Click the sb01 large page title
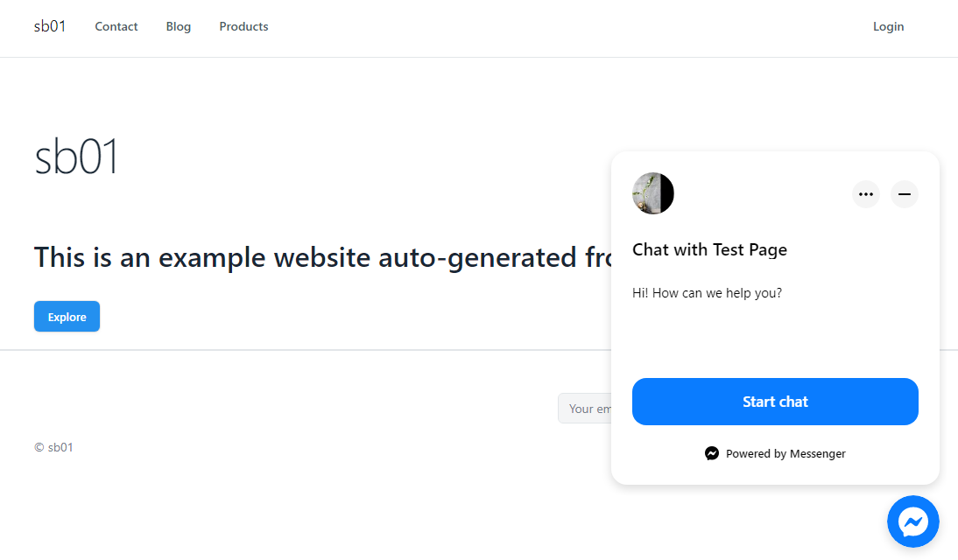The width and height of the screenshot is (958, 560). (x=76, y=157)
